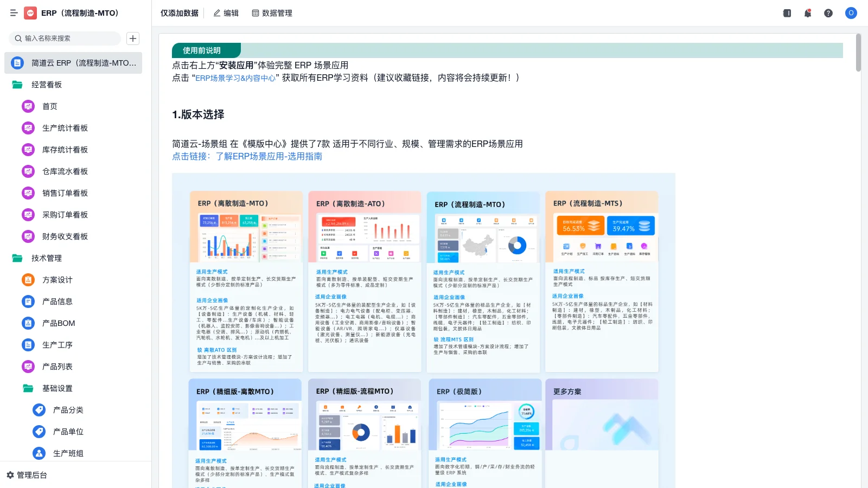Collapse the 技术管理 folder
This screenshot has height=488, width=868.
[17, 258]
